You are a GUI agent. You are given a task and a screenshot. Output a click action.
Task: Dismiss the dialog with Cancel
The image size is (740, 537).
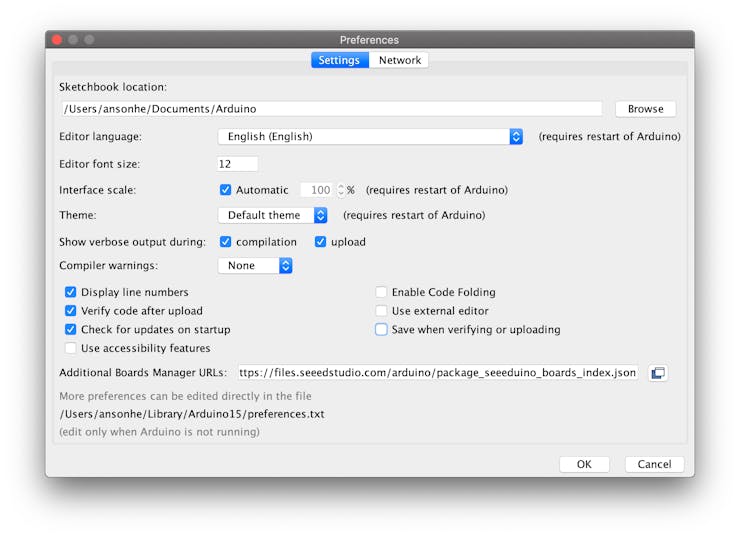point(654,464)
